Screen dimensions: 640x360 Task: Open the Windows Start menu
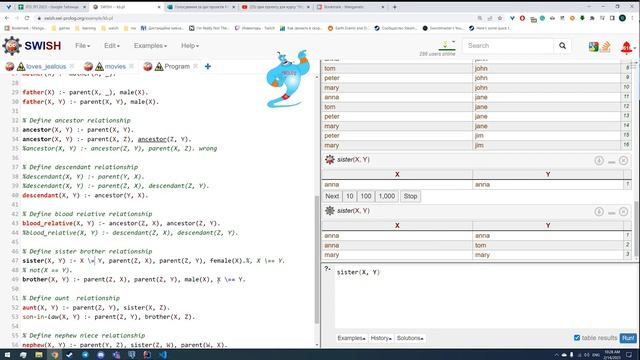pyautogui.click(x=7, y=355)
